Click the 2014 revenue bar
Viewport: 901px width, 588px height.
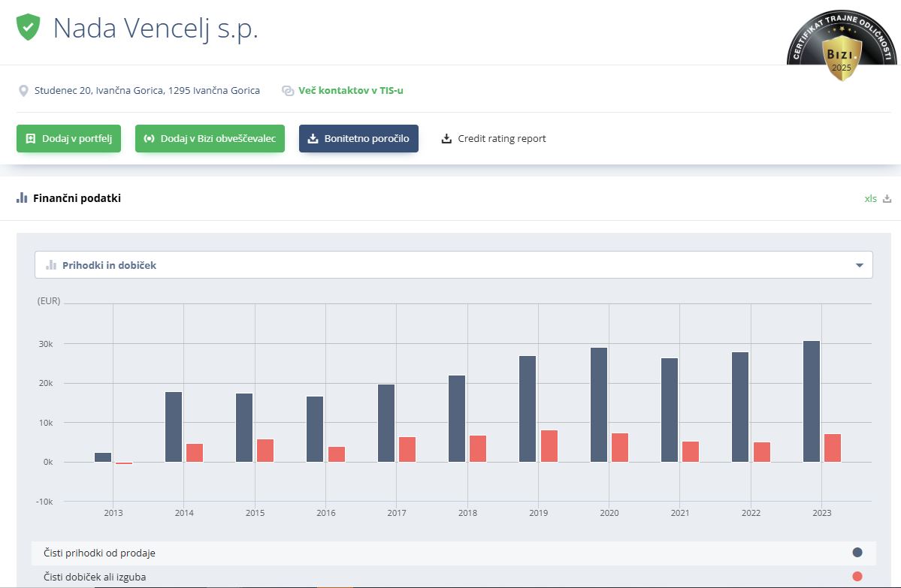click(x=174, y=427)
